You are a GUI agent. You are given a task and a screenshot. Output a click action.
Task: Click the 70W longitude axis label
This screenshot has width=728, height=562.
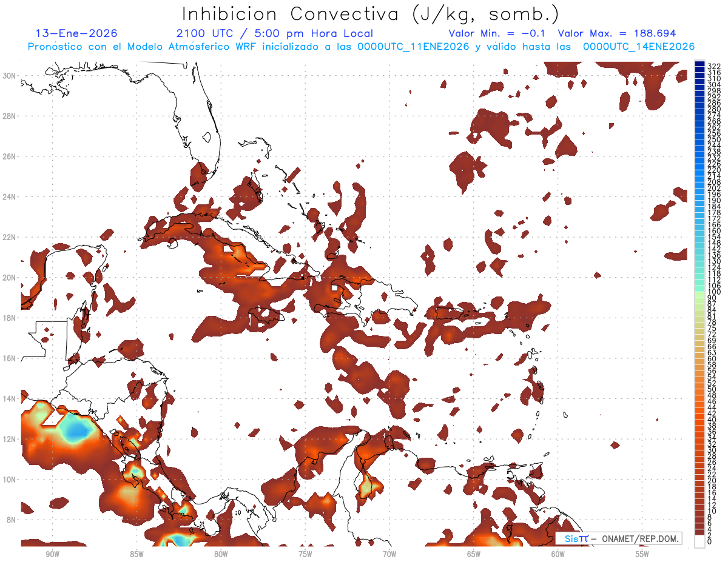pyautogui.click(x=389, y=554)
